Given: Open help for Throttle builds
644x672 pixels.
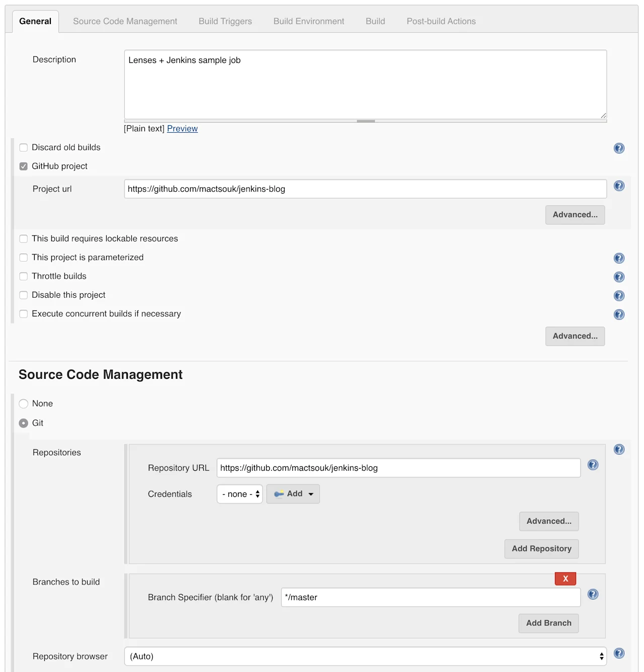Looking at the screenshot, I should 619,277.
